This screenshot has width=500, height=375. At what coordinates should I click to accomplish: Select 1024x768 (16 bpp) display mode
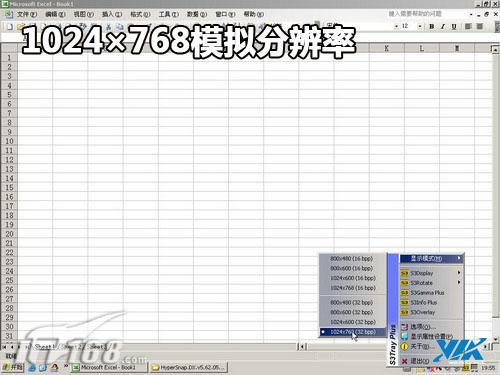coord(352,288)
